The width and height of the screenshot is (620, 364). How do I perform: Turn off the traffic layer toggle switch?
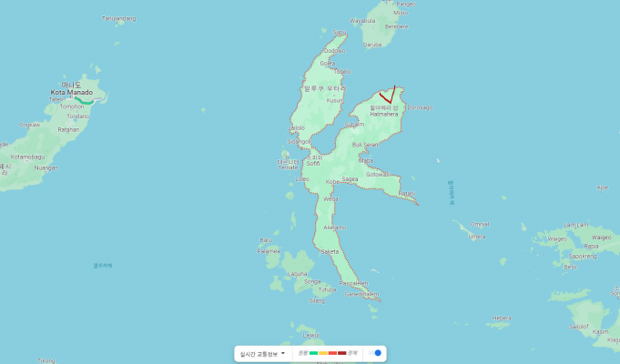(376, 353)
